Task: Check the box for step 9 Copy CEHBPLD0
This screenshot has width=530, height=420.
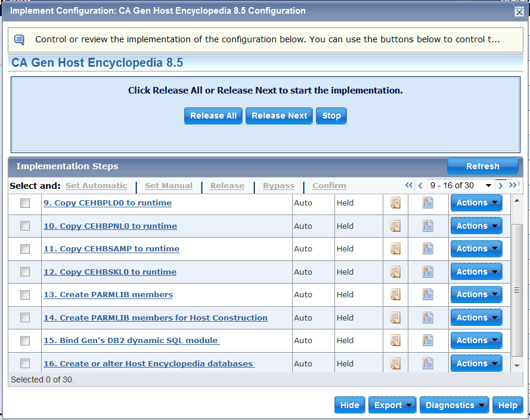Action: [25, 203]
